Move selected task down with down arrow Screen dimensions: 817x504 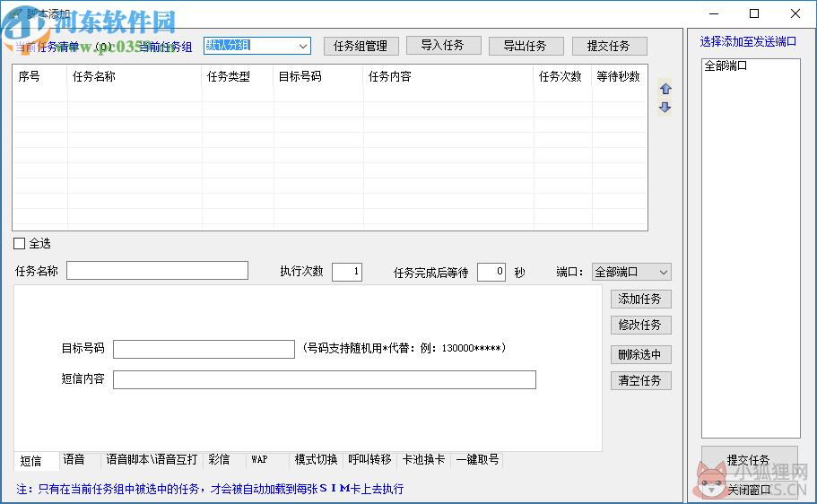point(665,108)
